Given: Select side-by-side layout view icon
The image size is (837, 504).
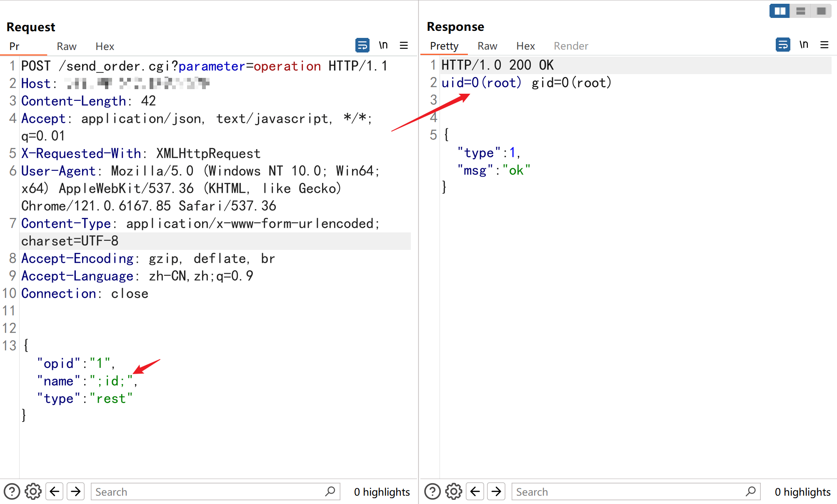Looking at the screenshot, I should [x=780, y=11].
